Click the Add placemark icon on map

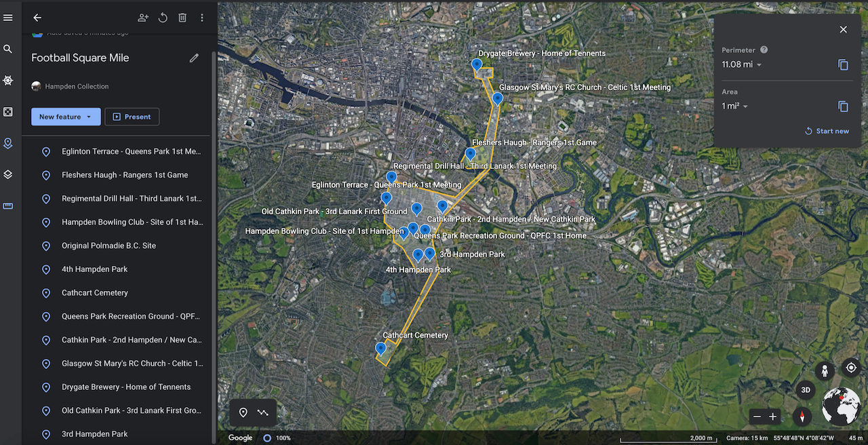[243, 412]
